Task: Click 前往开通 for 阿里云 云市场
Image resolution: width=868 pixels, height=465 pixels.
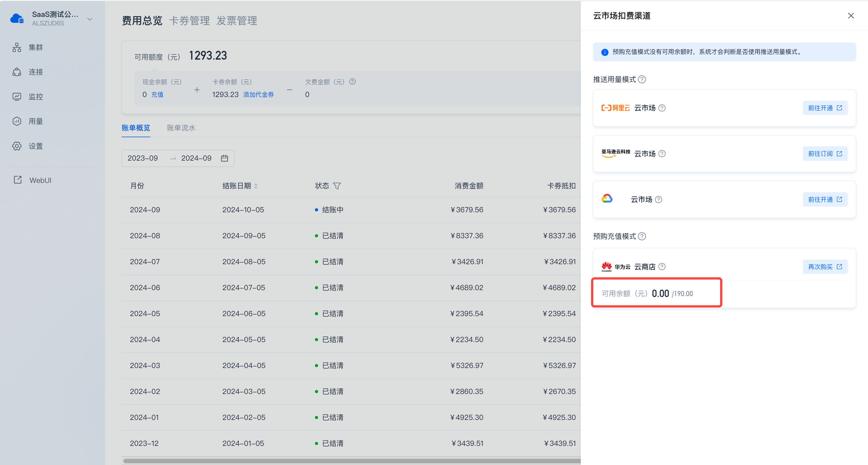Action: (x=825, y=108)
